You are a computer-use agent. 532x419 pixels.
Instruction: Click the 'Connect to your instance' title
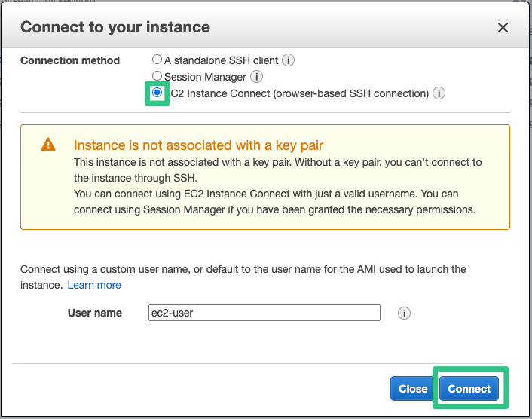[115, 27]
